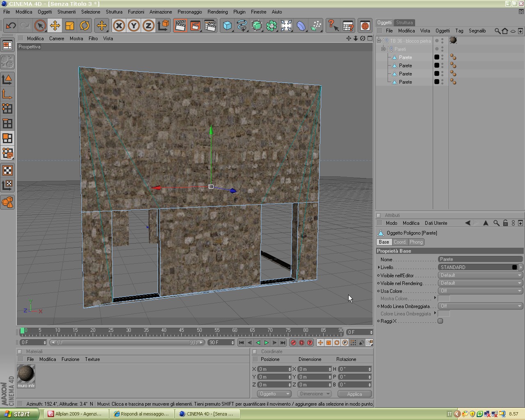Open the Usa Colore dropdown
Screen dimensions: 525x420
480,291
